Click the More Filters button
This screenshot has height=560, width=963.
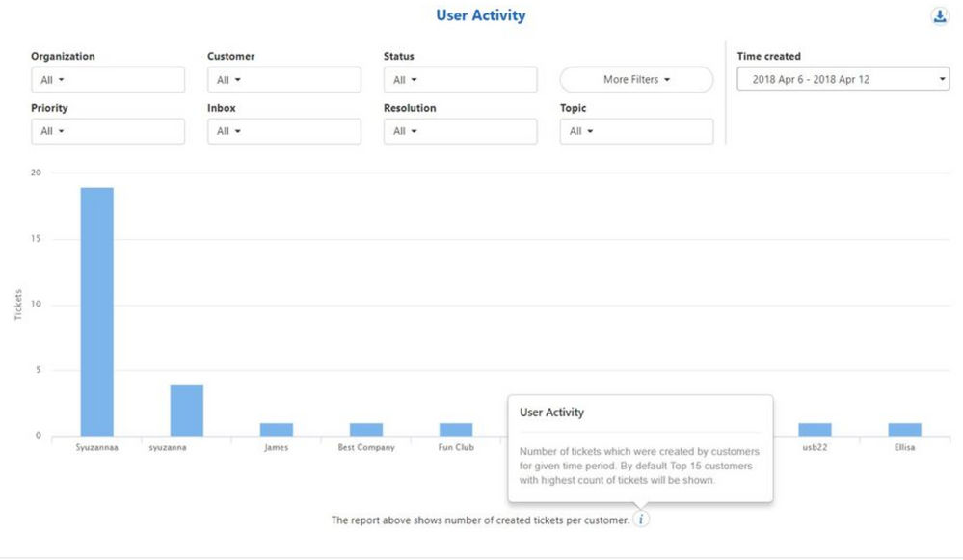636,80
